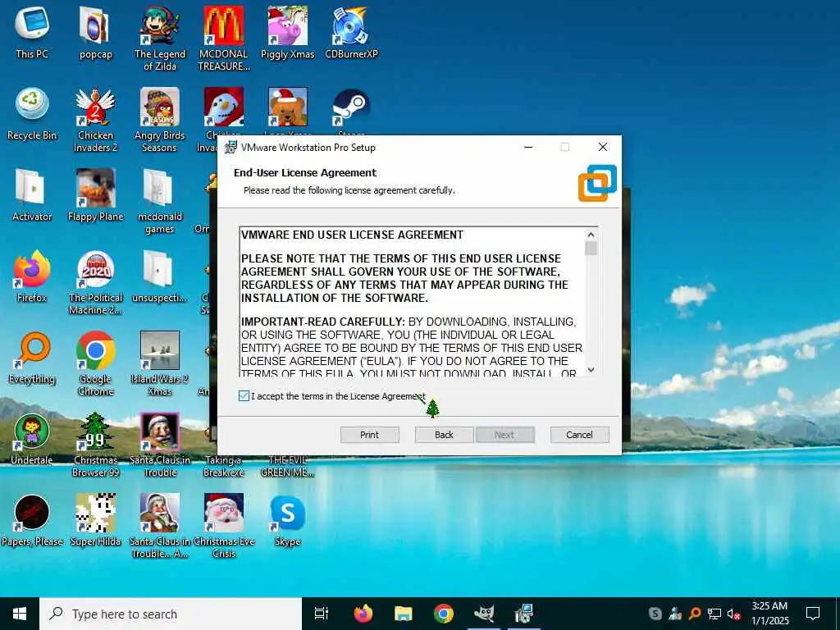Toggle the accept license terms checkbox

coord(244,396)
